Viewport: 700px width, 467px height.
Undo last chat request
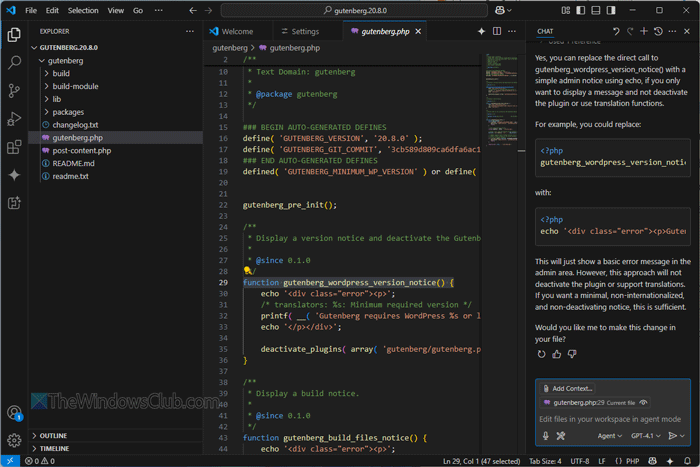point(616,31)
